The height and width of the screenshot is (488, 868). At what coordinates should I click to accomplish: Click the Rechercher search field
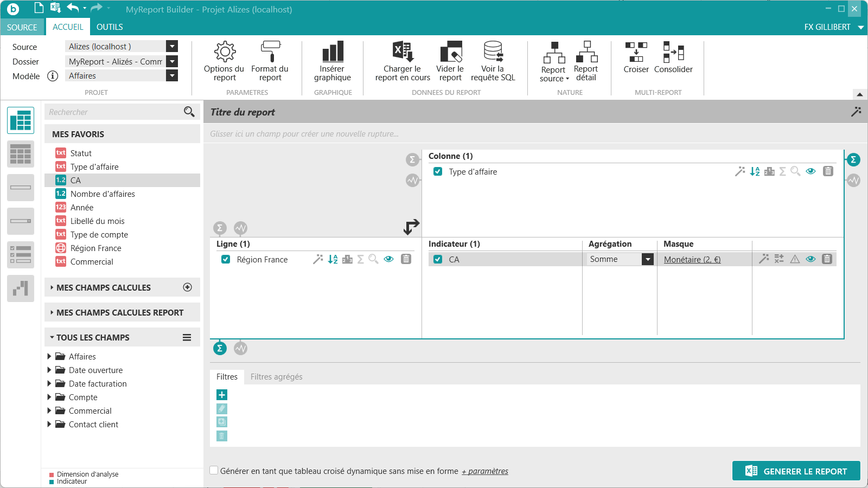coord(114,112)
